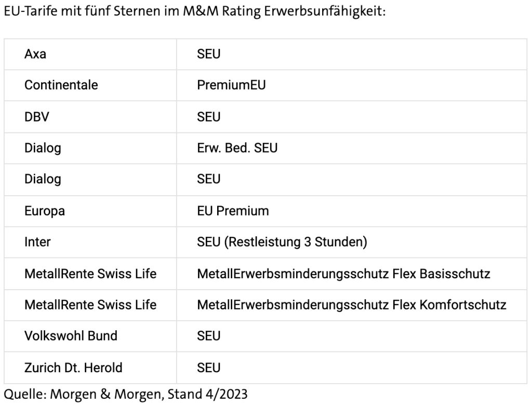Image resolution: width=532 pixels, height=406 pixels.
Task: Click the Europa insurer cell
Action: pos(45,211)
